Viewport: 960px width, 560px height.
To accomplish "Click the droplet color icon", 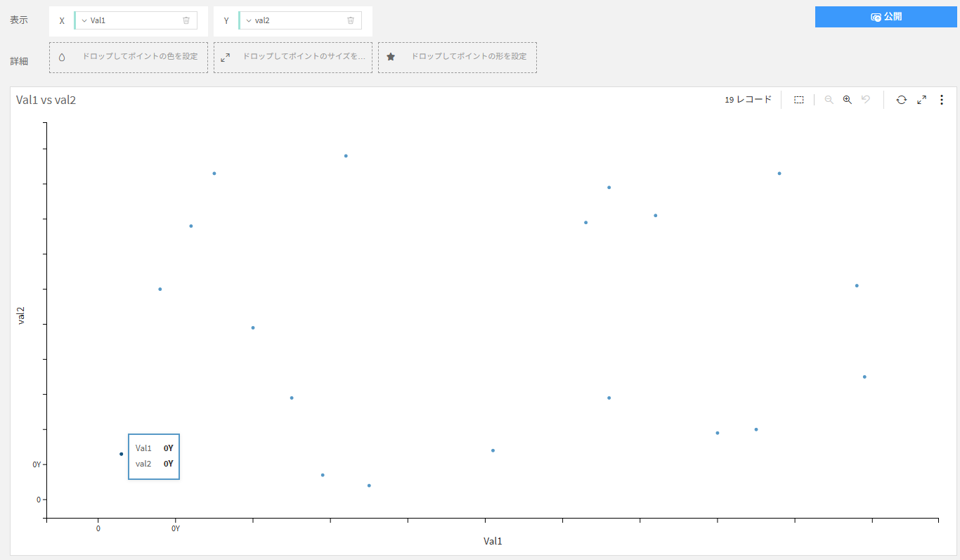I will tap(62, 57).
